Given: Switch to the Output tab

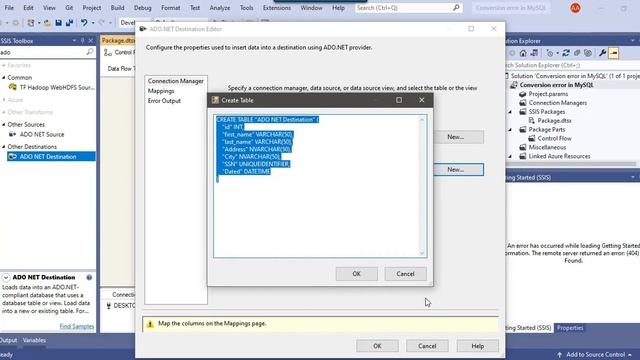Looking at the screenshot, I should (8, 340).
